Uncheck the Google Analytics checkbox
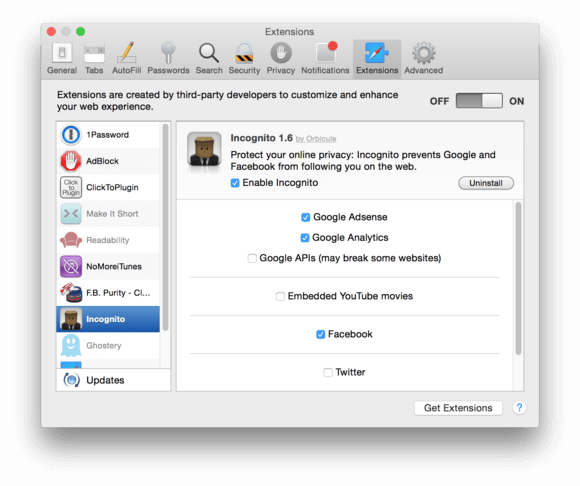This screenshot has height=486, width=580. click(x=305, y=238)
